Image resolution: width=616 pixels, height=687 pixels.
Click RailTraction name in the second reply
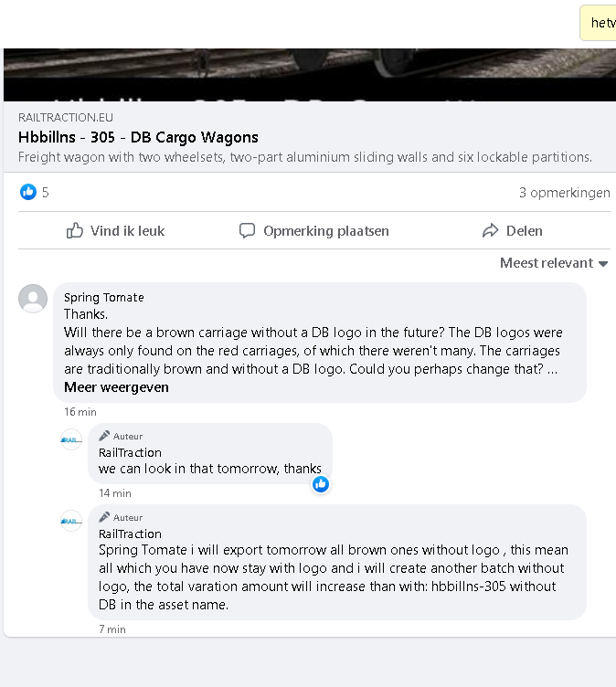click(130, 534)
